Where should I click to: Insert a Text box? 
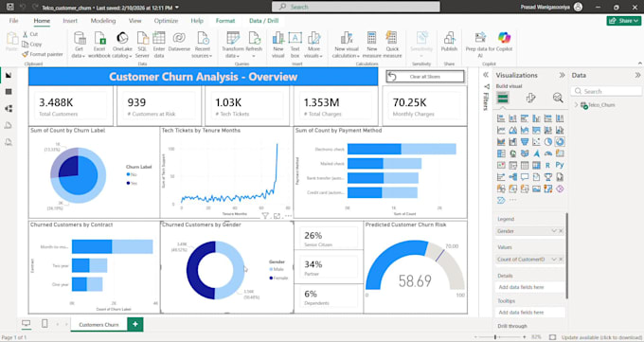coord(295,45)
